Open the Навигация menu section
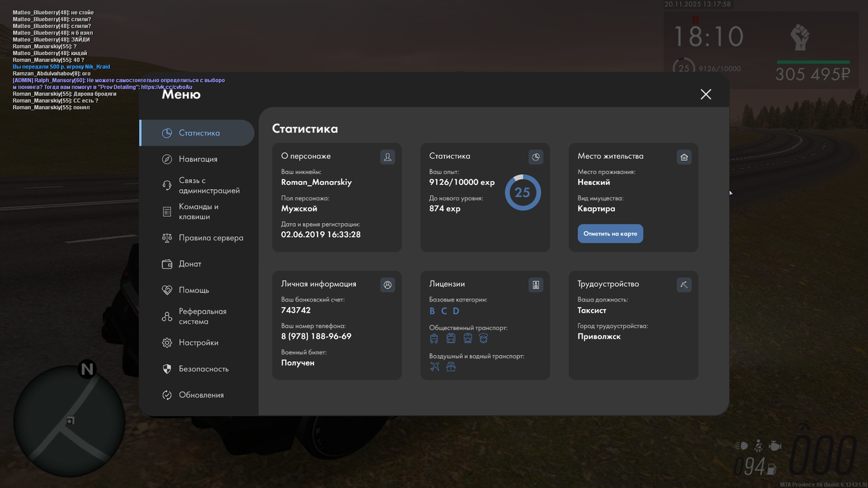 tap(197, 159)
